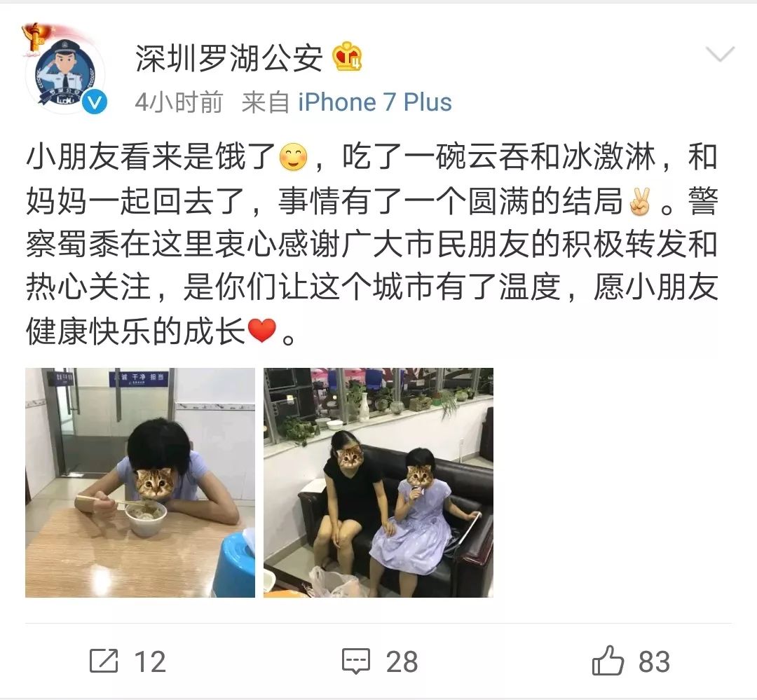Click the victory hand emoji in text
The image size is (757, 700).
click(x=640, y=201)
